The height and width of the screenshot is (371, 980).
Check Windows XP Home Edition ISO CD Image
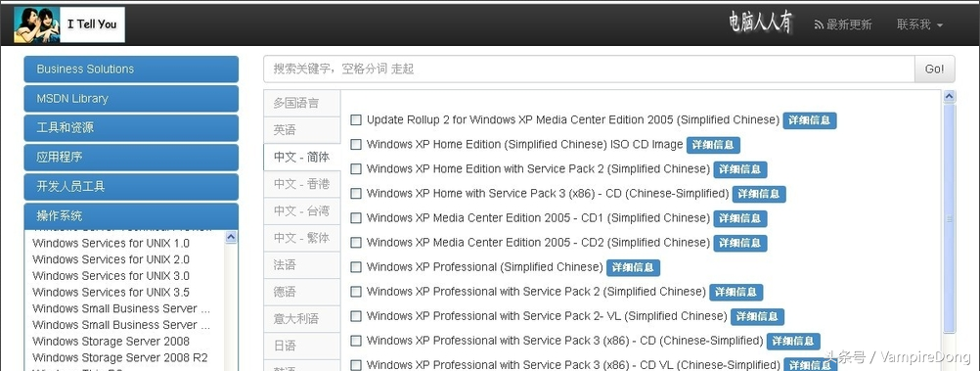[356, 145]
